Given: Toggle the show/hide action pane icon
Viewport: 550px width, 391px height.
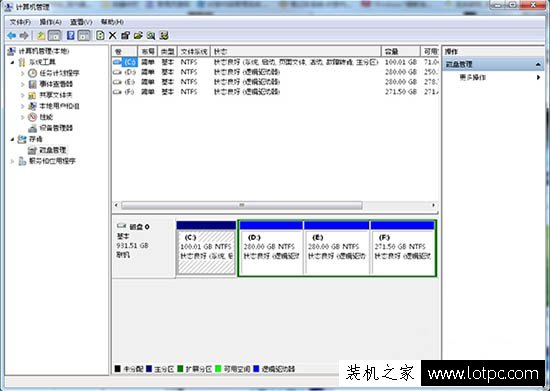Looking at the screenshot, I should (84, 35).
